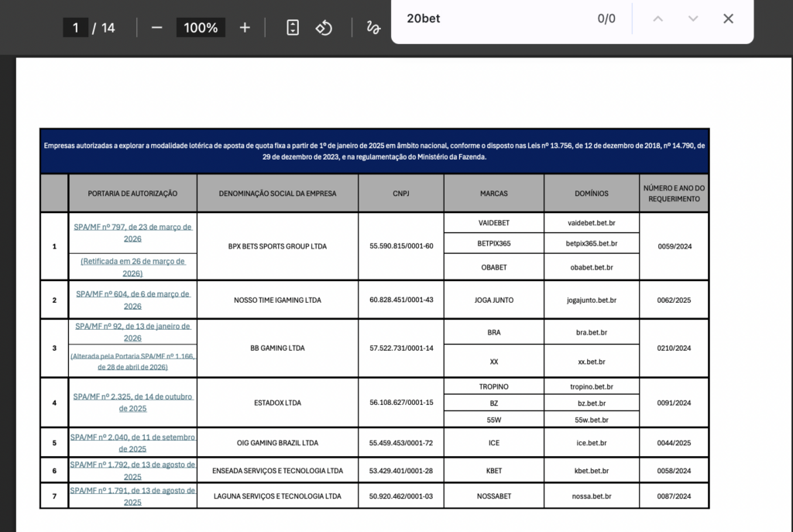
Task: Click CNPJ value 50.920.462/0001-03
Action: pos(401,496)
